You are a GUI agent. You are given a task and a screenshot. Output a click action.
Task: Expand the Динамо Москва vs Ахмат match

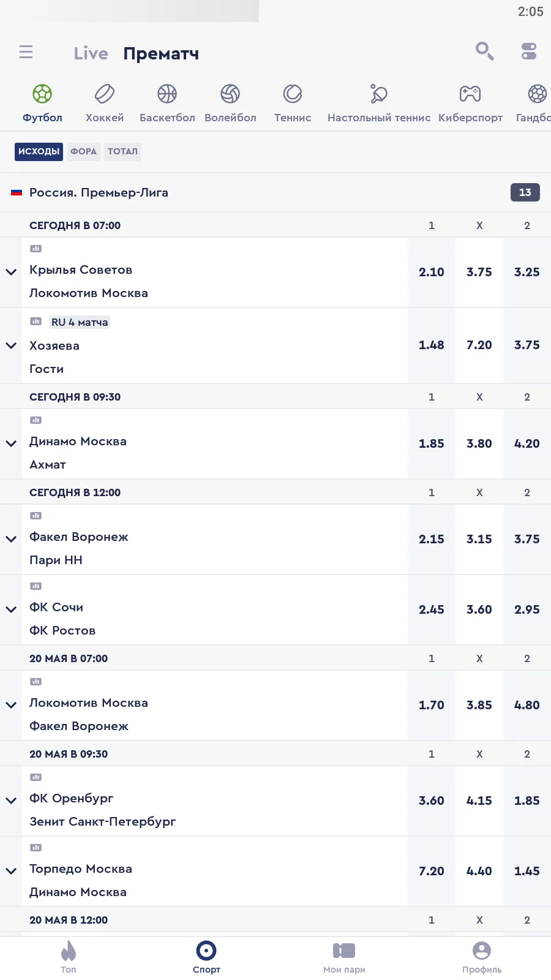(11, 443)
